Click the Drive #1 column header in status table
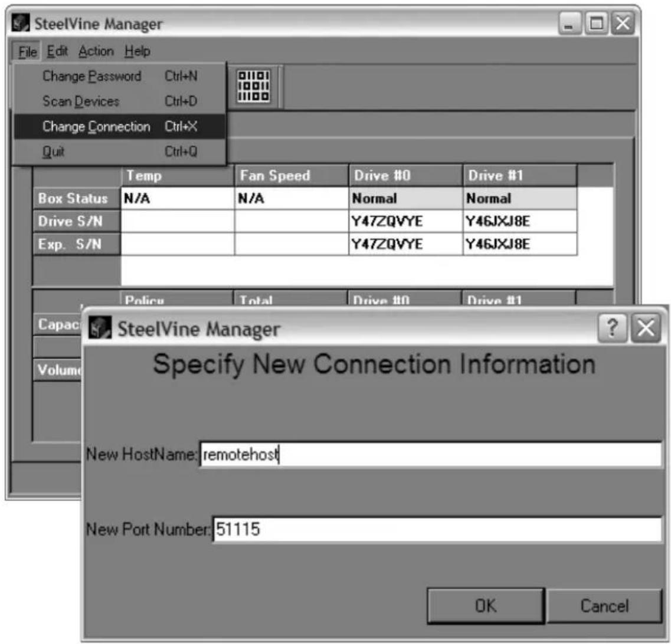 coord(520,176)
